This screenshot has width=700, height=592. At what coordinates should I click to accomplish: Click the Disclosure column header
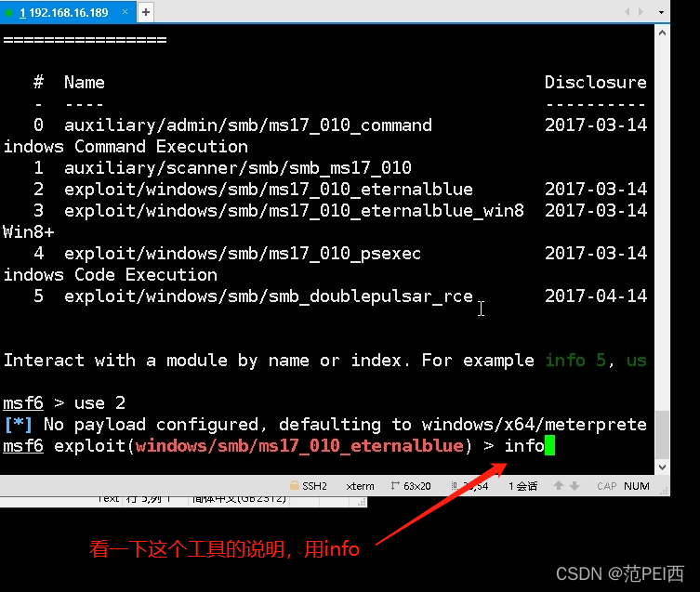(x=596, y=82)
